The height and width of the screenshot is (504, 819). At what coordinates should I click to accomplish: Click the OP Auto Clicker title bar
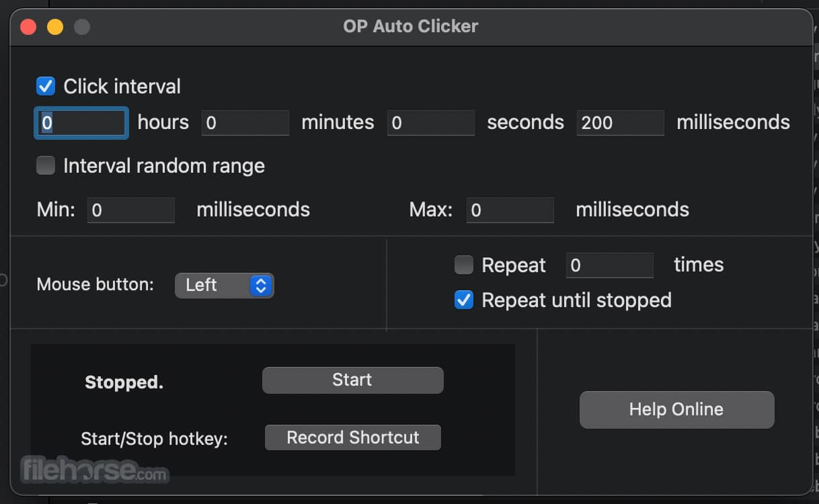[410, 26]
